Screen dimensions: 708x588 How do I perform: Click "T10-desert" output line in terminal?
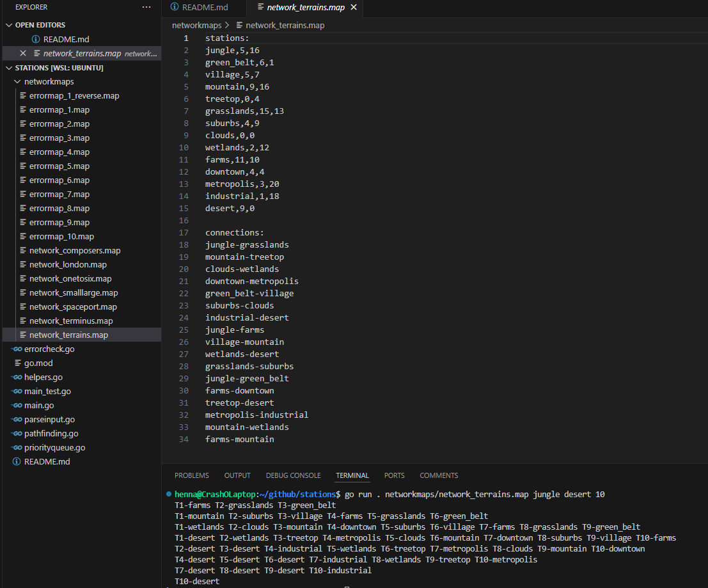point(197,581)
